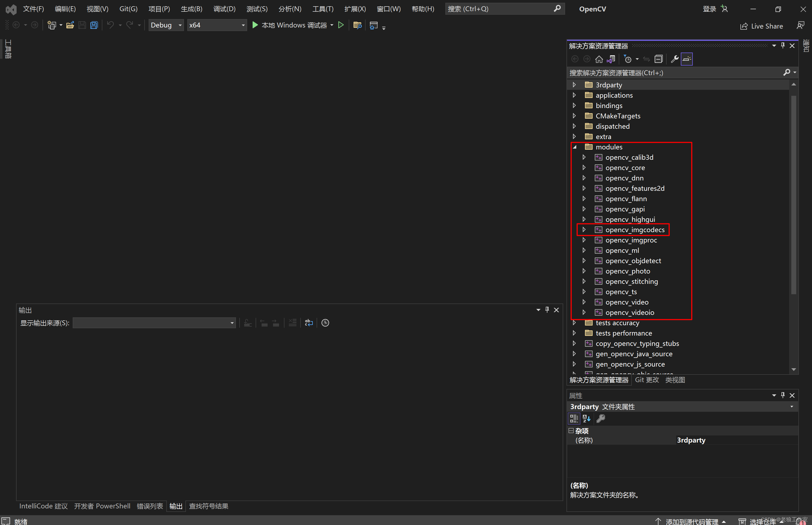This screenshot has width=812, height=525.
Task: Click the opencv_highgui module tree item
Action: coord(630,219)
